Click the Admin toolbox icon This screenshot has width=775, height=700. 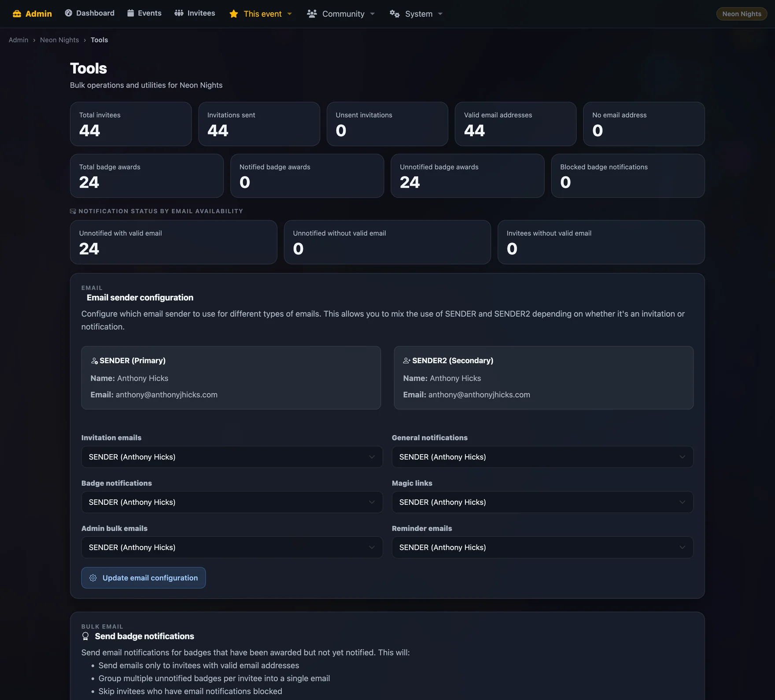point(17,14)
